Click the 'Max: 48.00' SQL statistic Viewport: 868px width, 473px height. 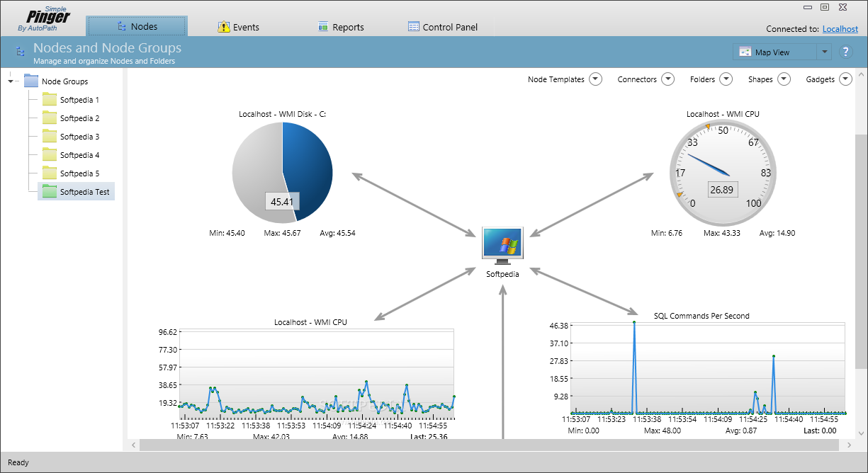click(663, 431)
